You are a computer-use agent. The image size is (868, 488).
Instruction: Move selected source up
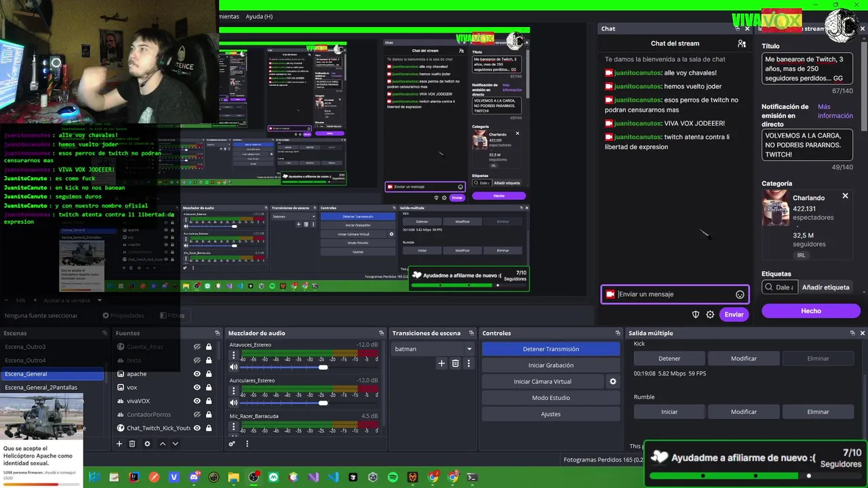tap(162, 444)
